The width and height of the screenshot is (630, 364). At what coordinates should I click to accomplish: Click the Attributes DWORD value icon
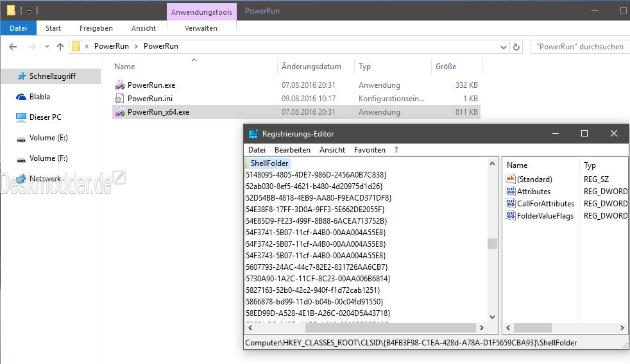pyautogui.click(x=510, y=191)
